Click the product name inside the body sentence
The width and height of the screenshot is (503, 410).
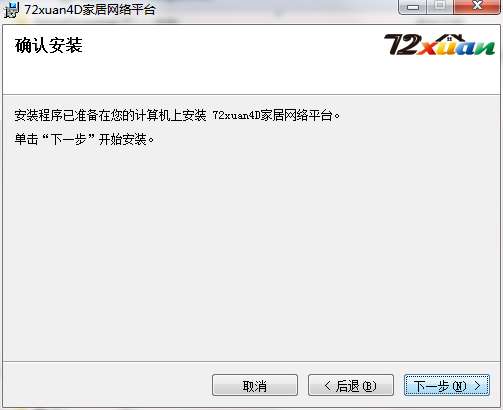273,115
